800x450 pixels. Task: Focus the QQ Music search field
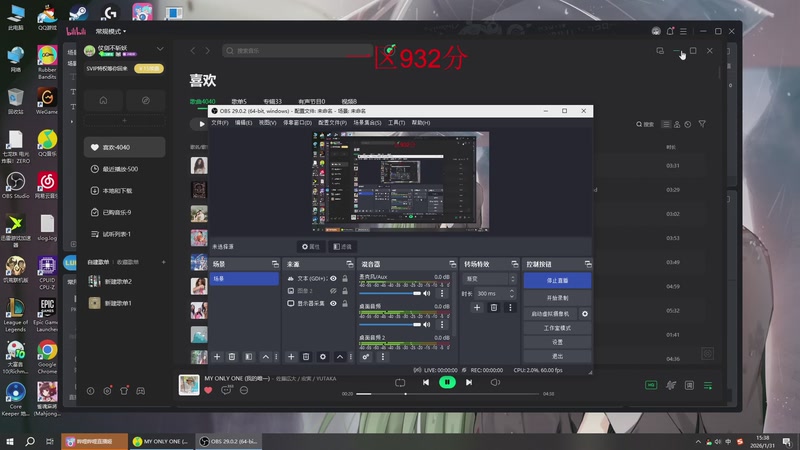(298, 51)
